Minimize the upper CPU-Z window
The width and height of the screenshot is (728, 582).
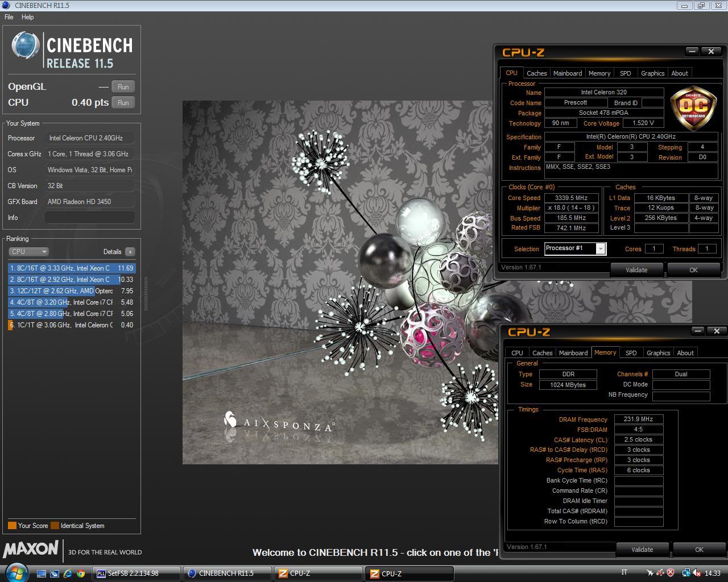pos(692,51)
